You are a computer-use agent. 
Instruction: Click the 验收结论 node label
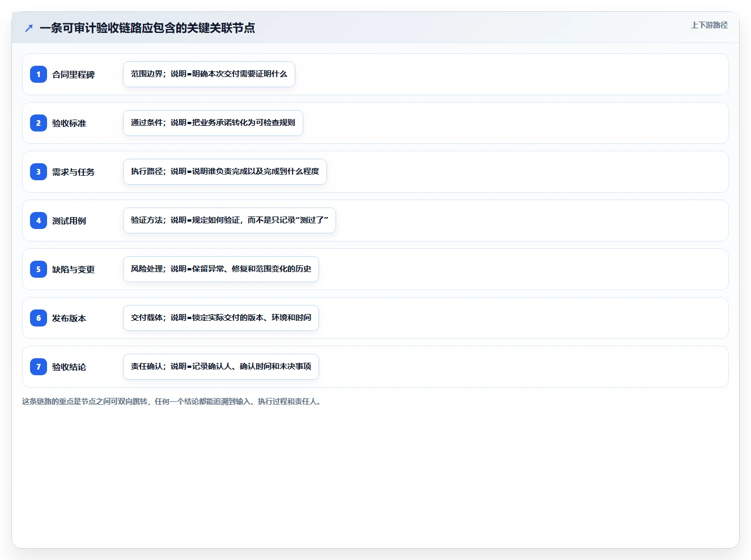point(69,367)
